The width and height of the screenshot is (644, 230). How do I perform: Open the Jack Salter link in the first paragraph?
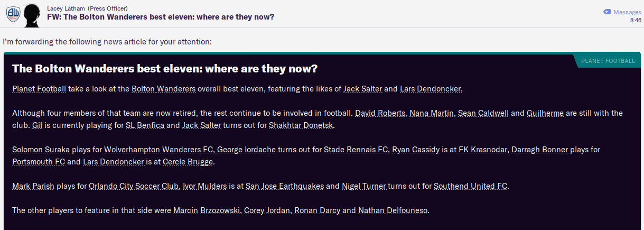pos(362,88)
